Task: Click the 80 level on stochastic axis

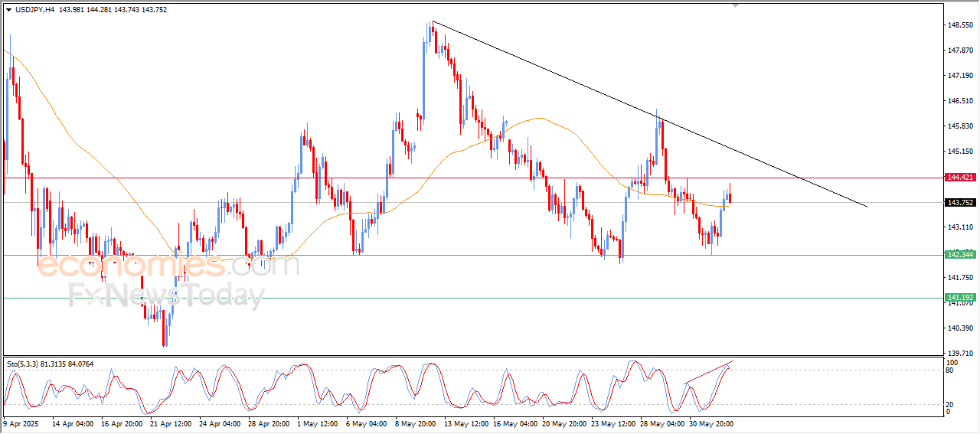Action: [951, 370]
